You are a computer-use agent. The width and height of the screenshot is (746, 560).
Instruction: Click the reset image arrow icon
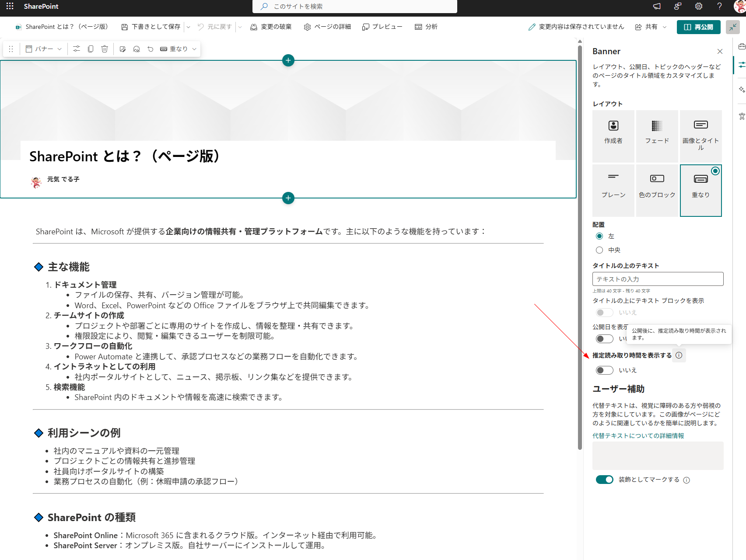pyautogui.click(x=151, y=49)
